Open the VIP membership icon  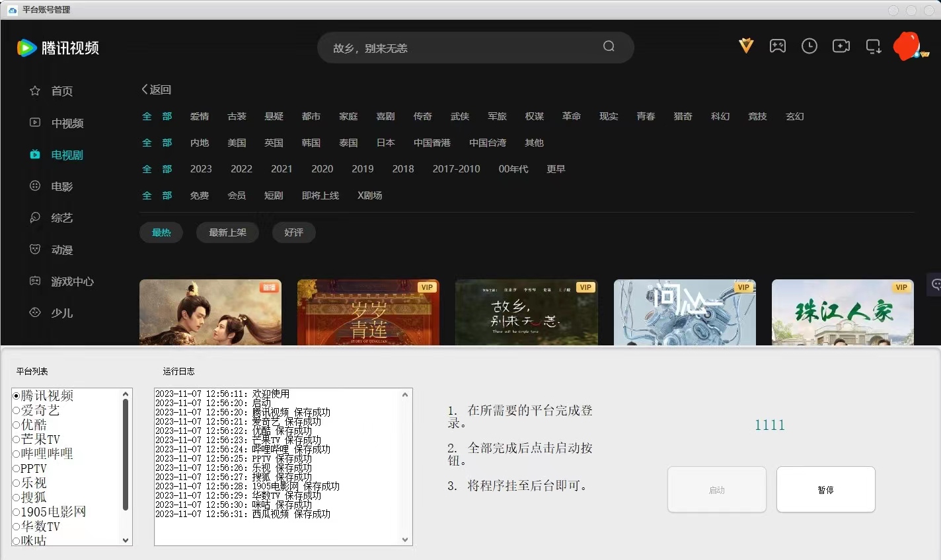tap(746, 46)
